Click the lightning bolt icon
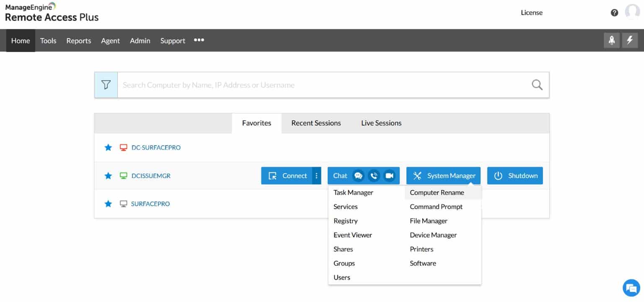The image size is (644, 302). (x=630, y=40)
